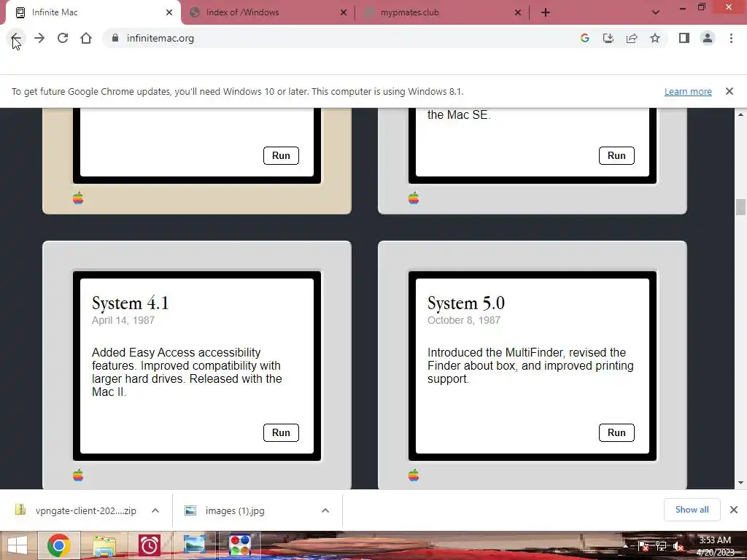The height and width of the screenshot is (560, 747).
Task: Click the Apple logo under the Mac SE card
Action: click(x=414, y=198)
